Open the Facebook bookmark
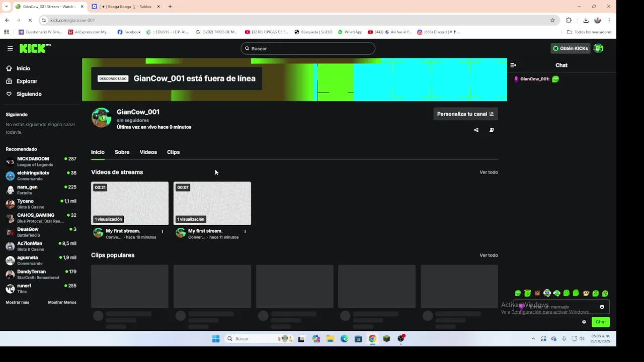The height and width of the screenshot is (362, 644). click(129, 32)
